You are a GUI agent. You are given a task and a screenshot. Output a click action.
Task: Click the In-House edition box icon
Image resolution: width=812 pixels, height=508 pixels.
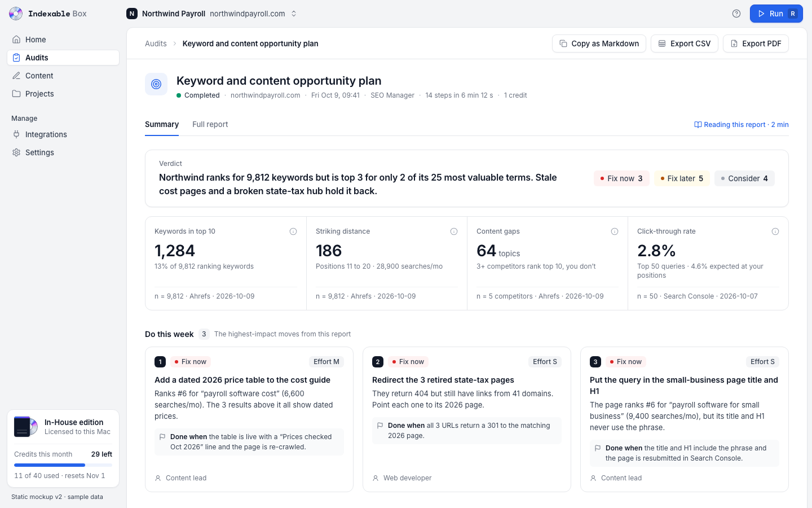click(x=26, y=427)
